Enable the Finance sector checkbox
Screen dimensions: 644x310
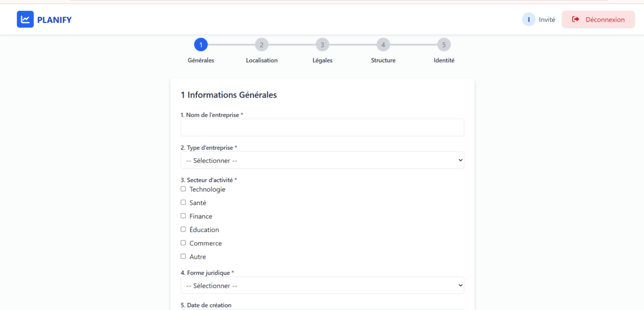[x=184, y=216]
